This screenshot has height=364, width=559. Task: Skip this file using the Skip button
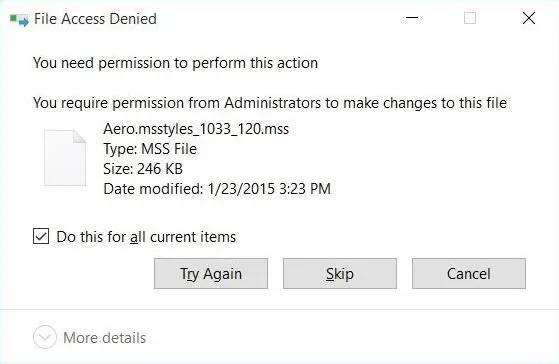click(340, 273)
